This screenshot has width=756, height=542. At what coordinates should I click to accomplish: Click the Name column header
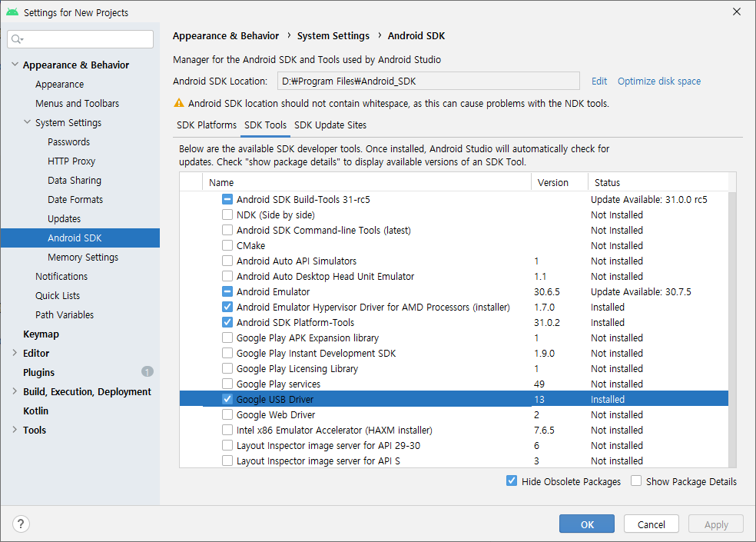366,182
